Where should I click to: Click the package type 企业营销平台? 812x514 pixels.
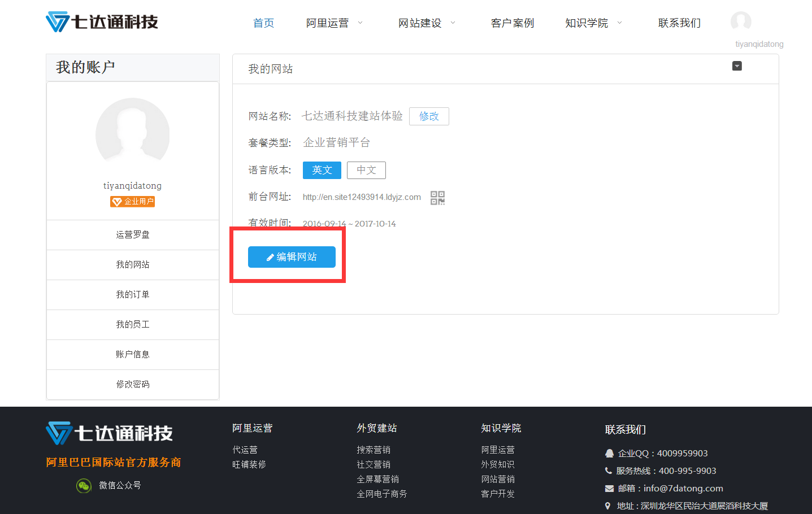click(337, 143)
